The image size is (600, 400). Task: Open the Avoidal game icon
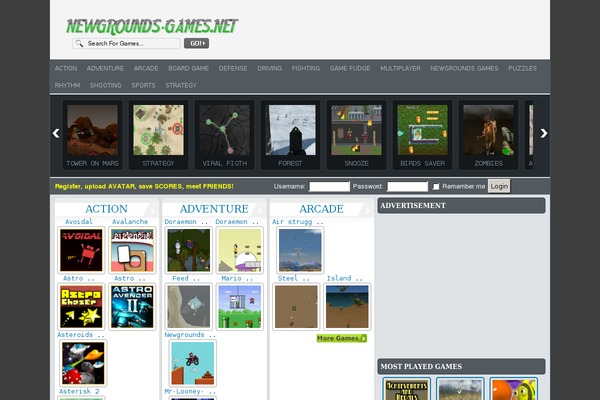(x=81, y=250)
